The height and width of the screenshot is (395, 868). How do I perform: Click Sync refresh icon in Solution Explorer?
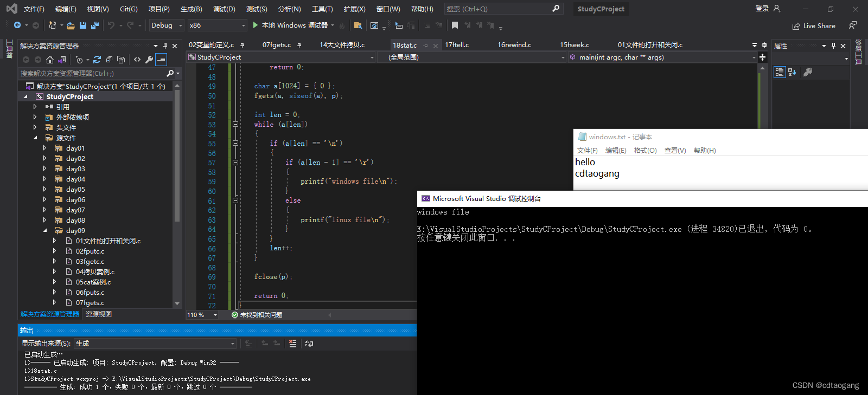(97, 60)
